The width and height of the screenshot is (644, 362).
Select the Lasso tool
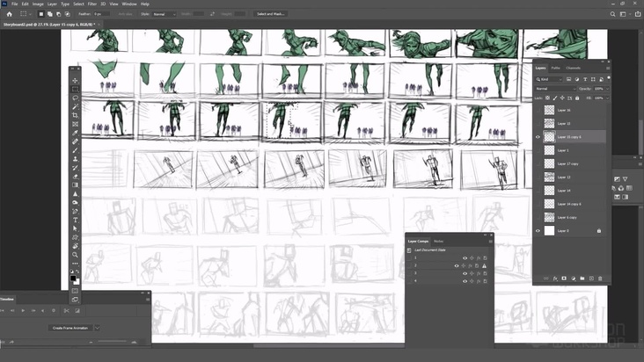point(75,98)
